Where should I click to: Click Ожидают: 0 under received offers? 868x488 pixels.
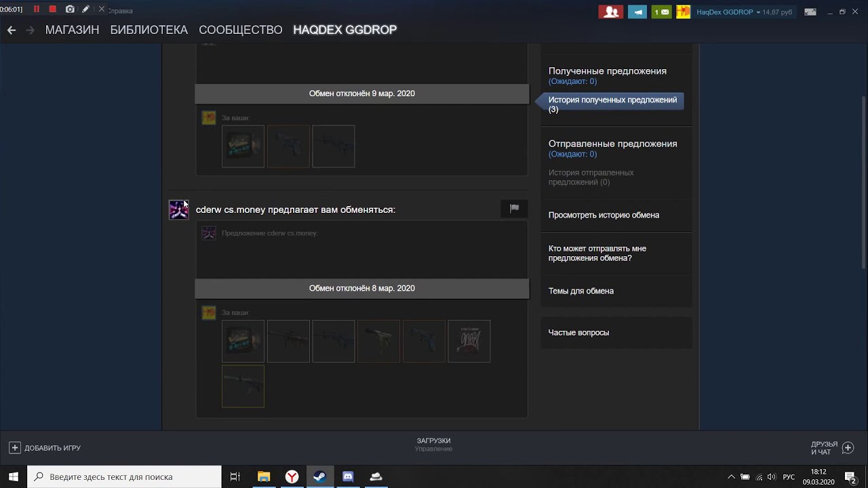(572, 81)
